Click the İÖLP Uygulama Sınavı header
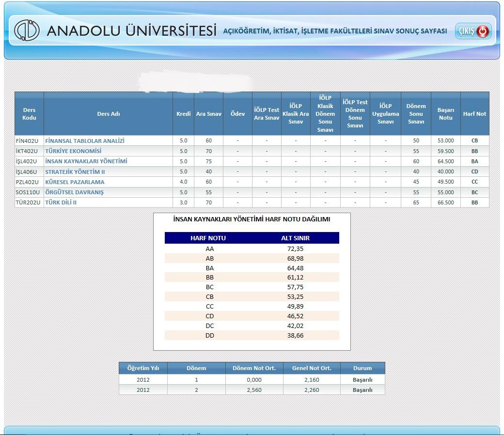 point(385,114)
